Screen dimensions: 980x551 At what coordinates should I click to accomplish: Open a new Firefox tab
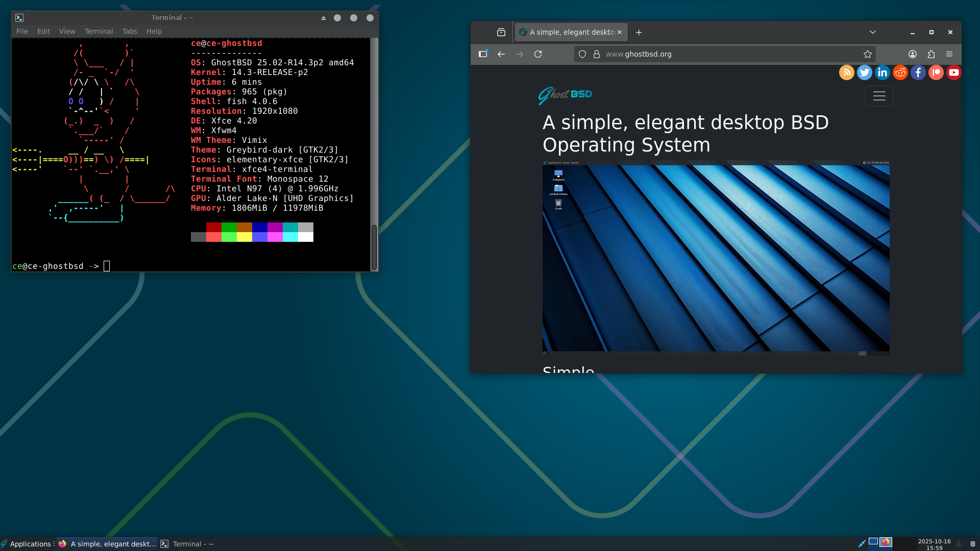click(639, 32)
